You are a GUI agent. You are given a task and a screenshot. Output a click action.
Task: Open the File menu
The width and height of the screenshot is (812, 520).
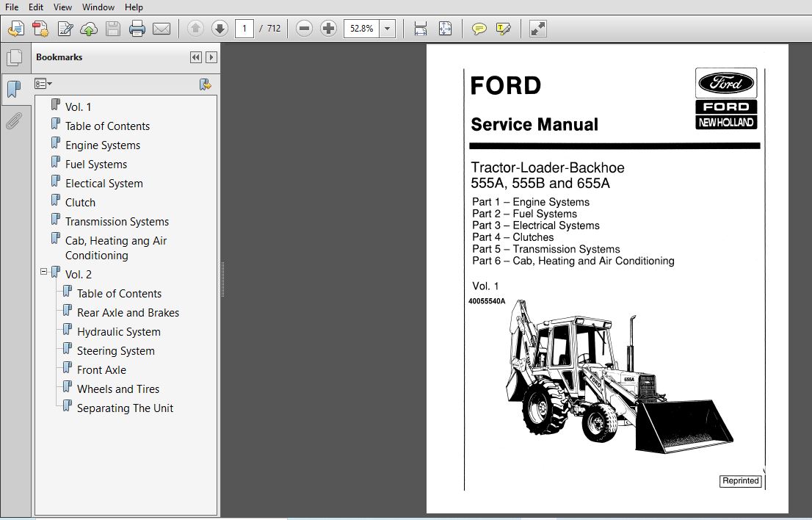(12, 7)
